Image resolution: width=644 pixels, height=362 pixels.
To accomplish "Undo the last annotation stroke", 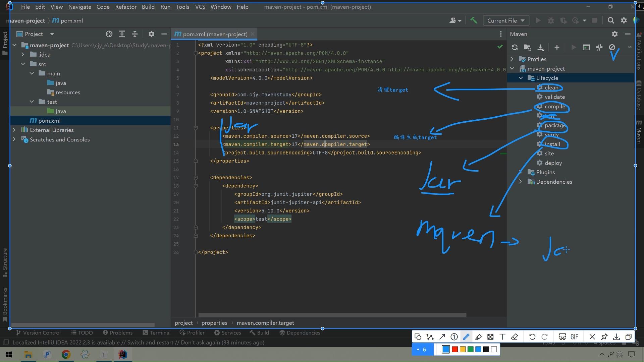I will point(532,337).
